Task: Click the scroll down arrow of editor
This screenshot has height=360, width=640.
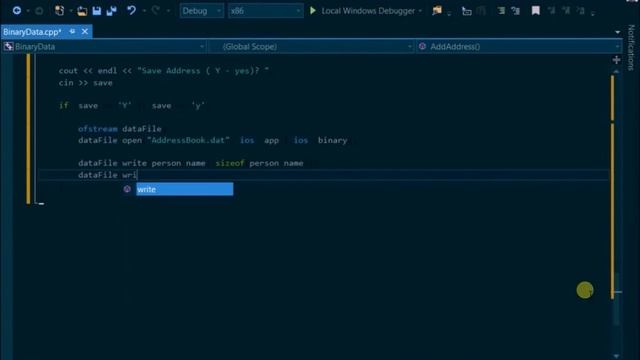Action: point(616,356)
